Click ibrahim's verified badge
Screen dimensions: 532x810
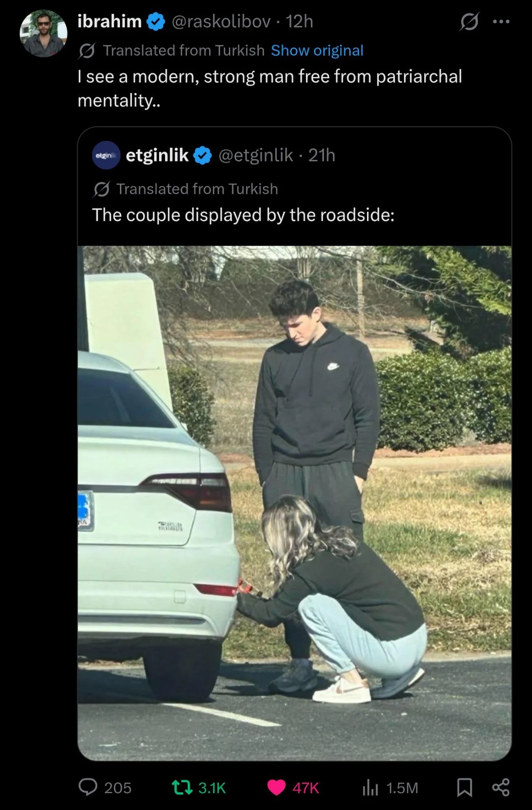156,22
